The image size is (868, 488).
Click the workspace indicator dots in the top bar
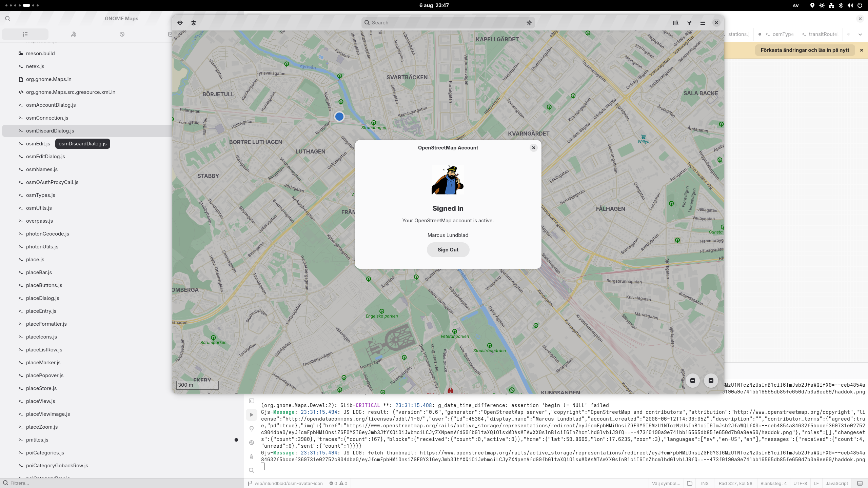[x=22, y=5]
